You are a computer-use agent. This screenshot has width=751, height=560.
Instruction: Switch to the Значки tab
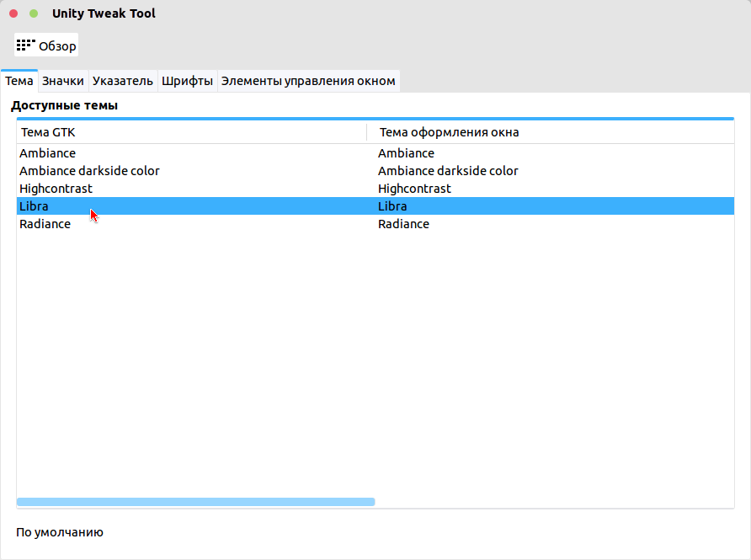click(63, 81)
